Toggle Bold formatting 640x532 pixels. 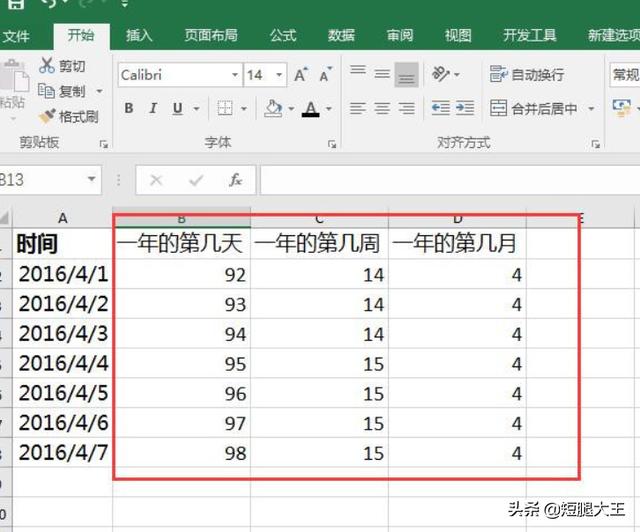pyautogui.click(x=129, y=108)
